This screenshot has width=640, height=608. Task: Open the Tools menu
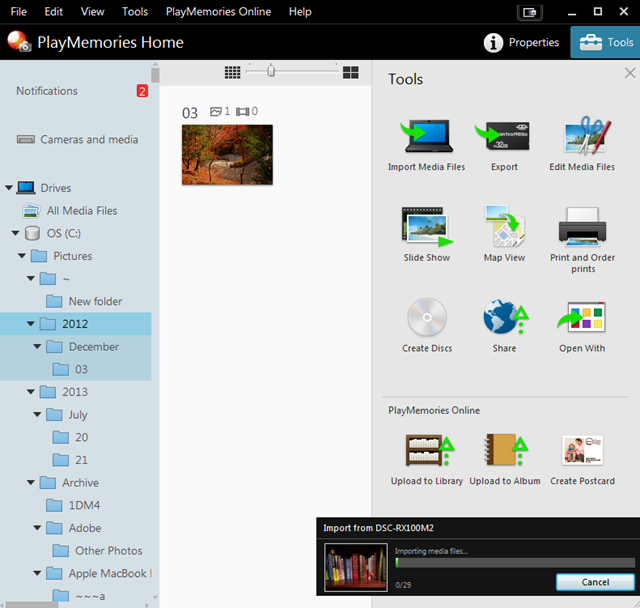135,11
